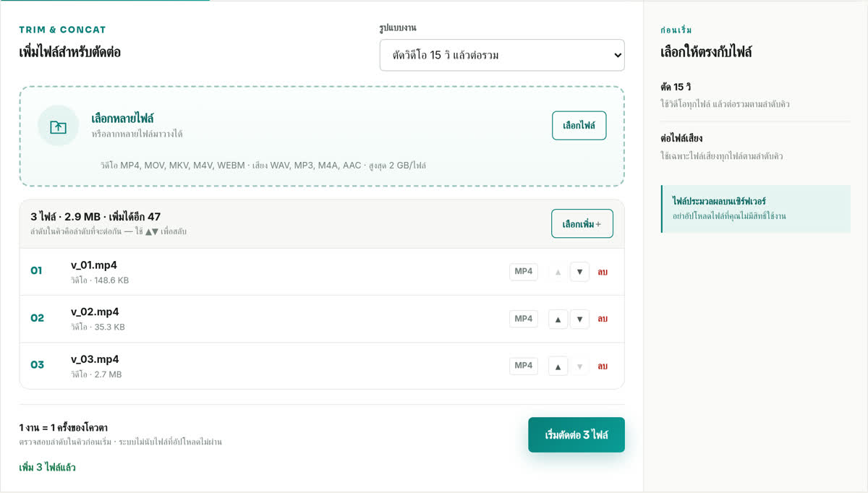868x493 pixels.
Task: Click the 'วิดีโอ · 35.3 KB' size text
Action: 98,327
